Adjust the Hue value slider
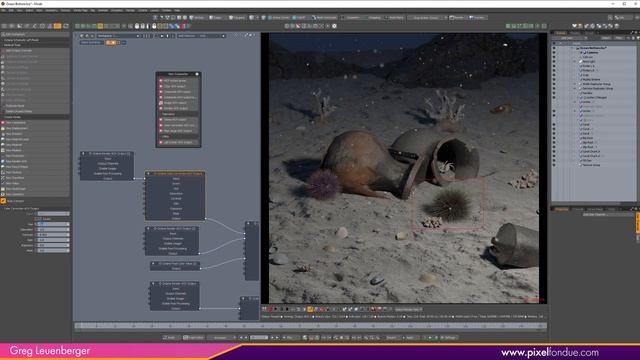 [x=53, y=224]
